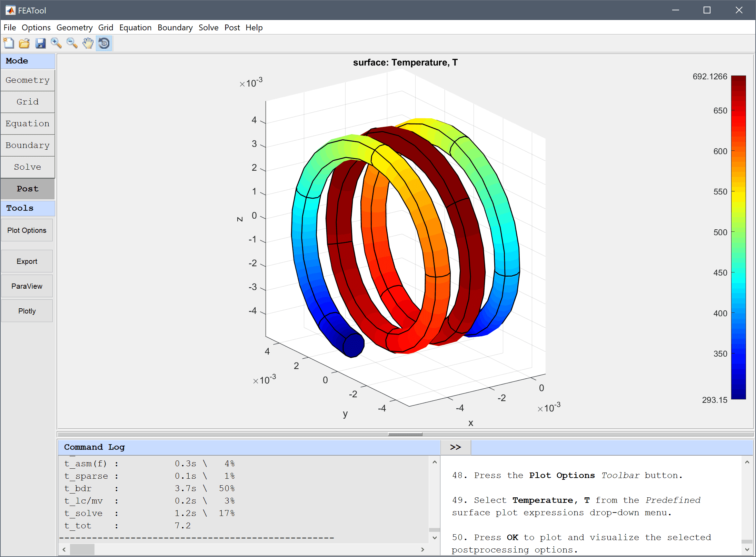Open the Geometry menu

(x=74, y=28)
